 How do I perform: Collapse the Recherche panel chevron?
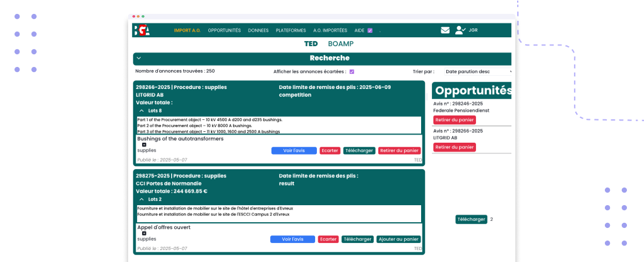pyautogui.click(x=139, y=58)
